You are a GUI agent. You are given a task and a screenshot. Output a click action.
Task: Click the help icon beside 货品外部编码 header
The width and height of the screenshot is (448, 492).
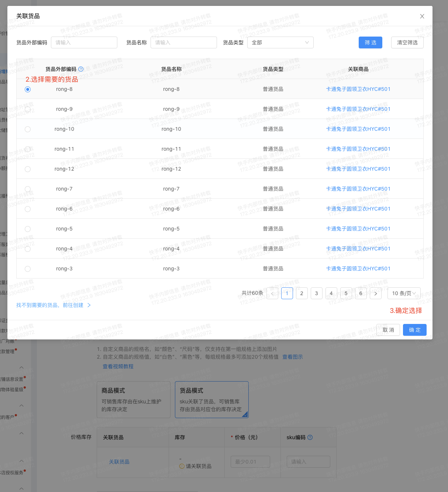(x=81, y=69)
